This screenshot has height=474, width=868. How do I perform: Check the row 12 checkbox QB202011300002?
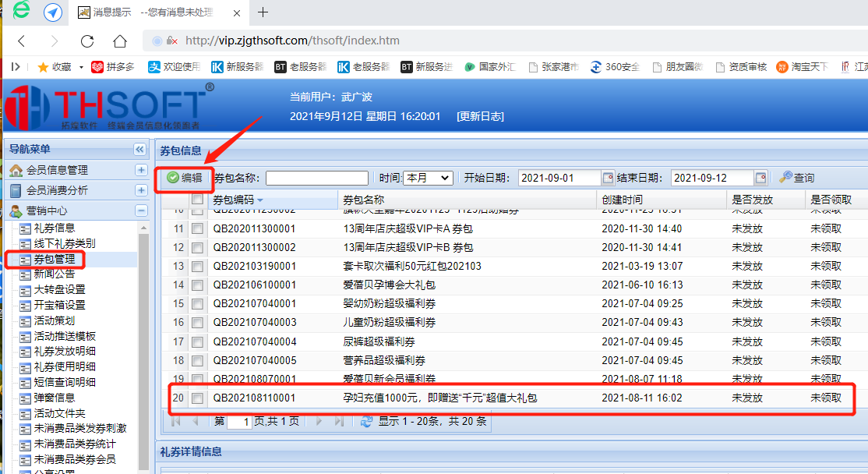pos(197,247)
